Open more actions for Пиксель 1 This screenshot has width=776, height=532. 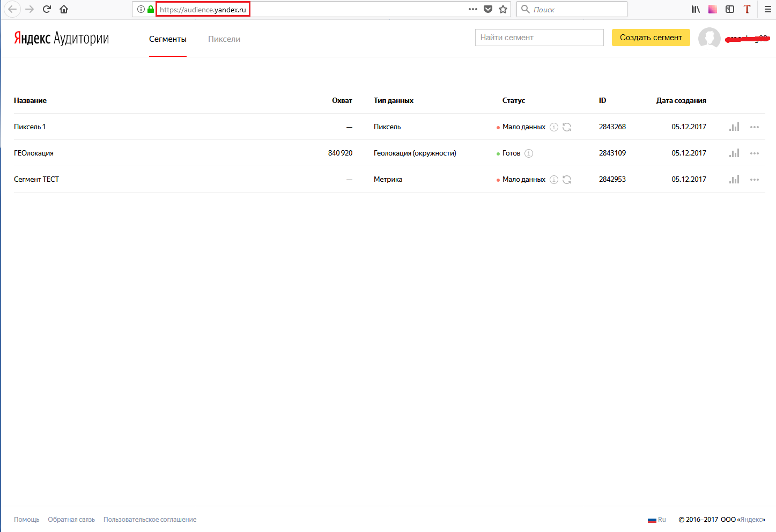click(755, 127)
